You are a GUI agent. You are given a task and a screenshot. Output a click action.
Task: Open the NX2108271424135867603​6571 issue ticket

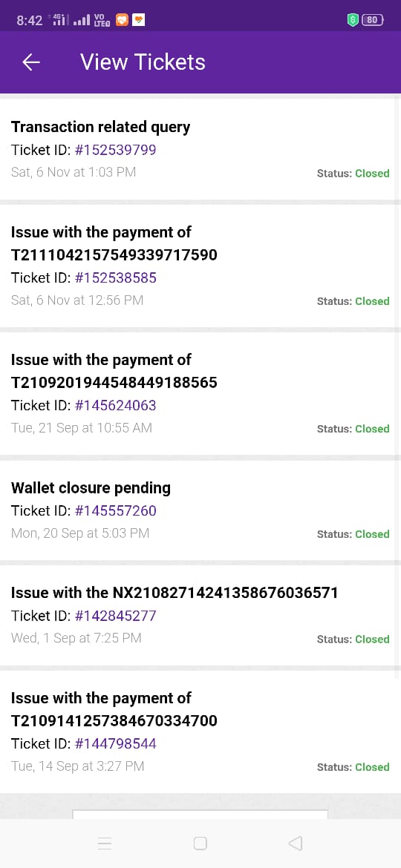pyautogui.click(x=200, y=616)
